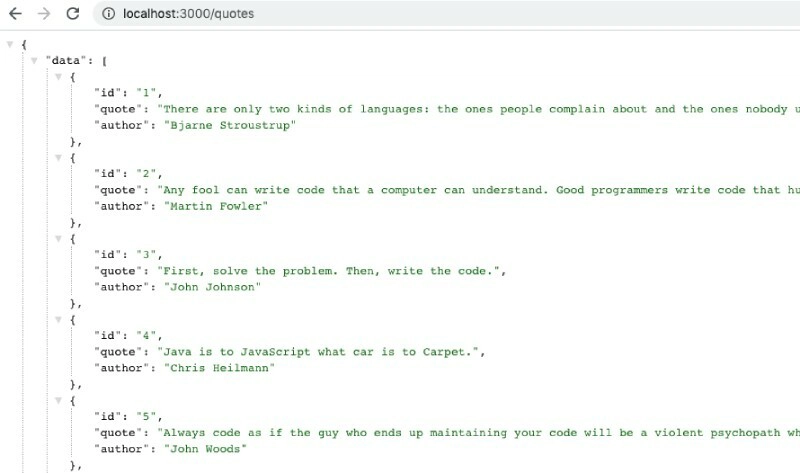Collapse the Chris Heilmann quote object
Screen dimensions: 800x473
58,320
